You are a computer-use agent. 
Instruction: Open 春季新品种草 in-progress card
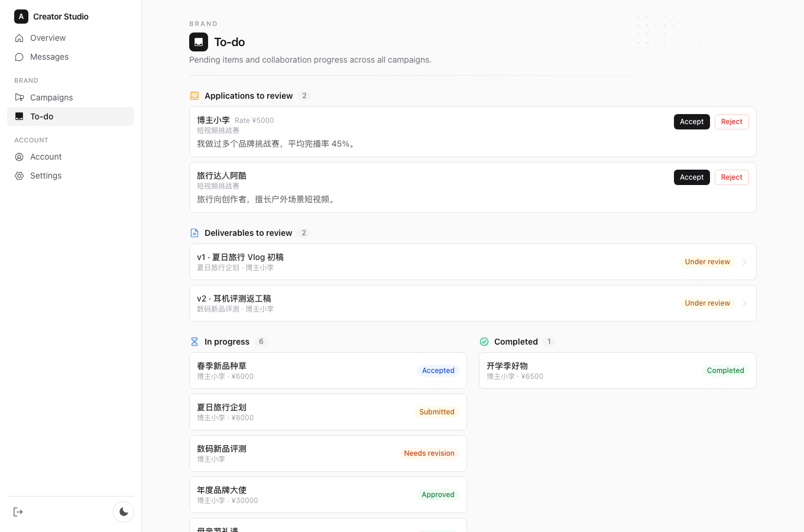click(x=328, y=371)
